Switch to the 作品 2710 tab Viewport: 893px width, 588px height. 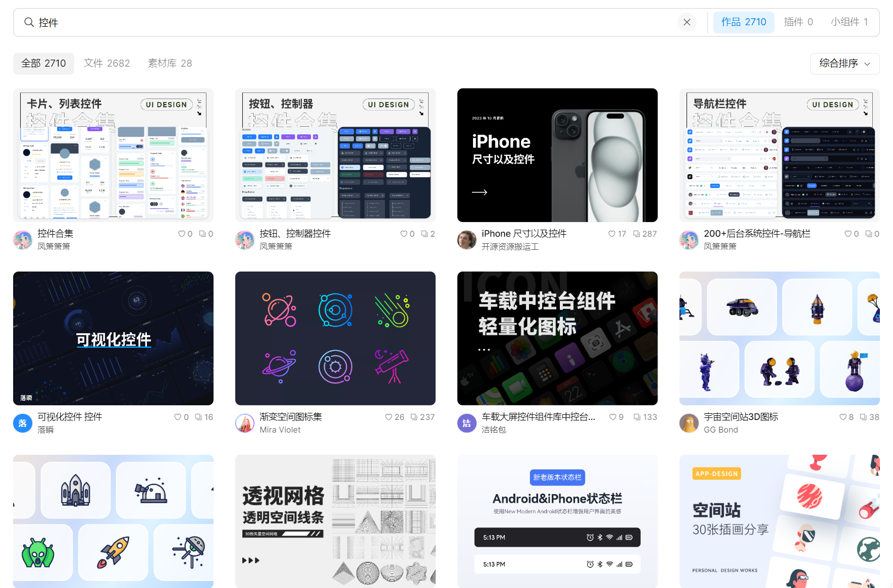click(744, 22)
